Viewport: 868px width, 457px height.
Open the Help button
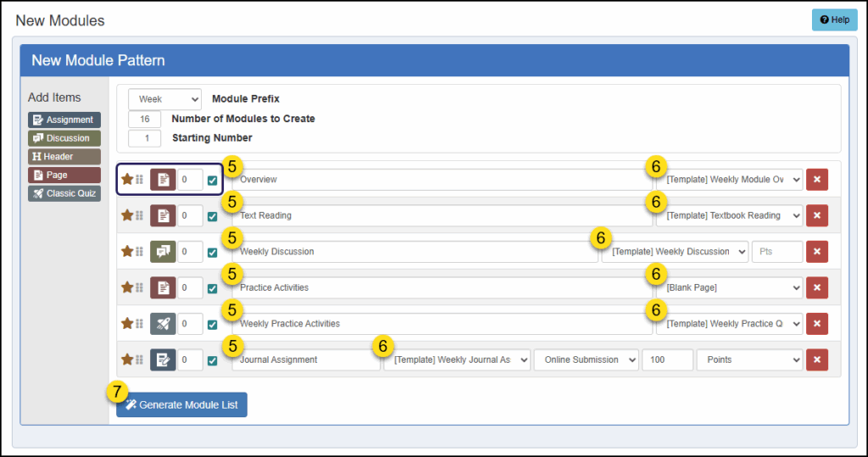[835, 20]
